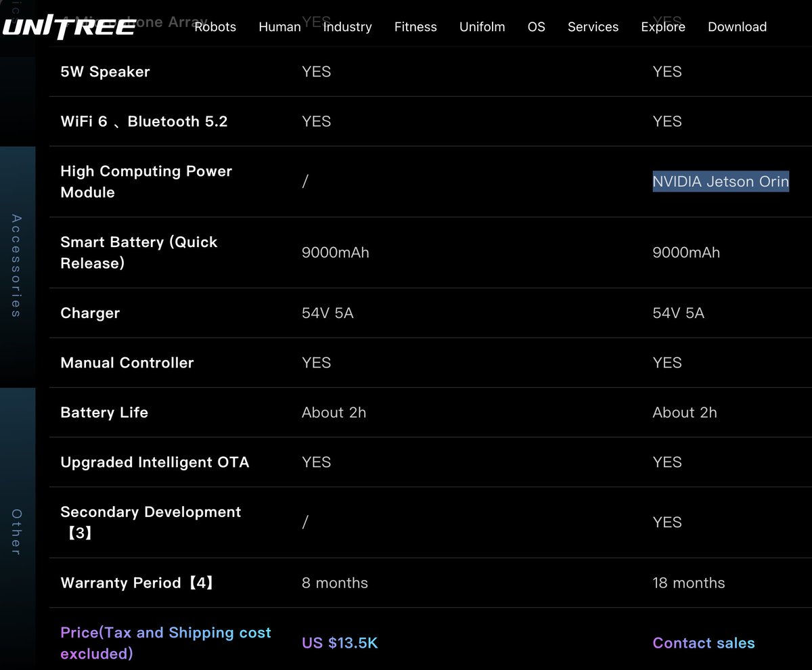The height and width of the screenshot is (670, 812).
Task: Click the Smart Battery (Quick Release) label
Action: tap(139, 252)
